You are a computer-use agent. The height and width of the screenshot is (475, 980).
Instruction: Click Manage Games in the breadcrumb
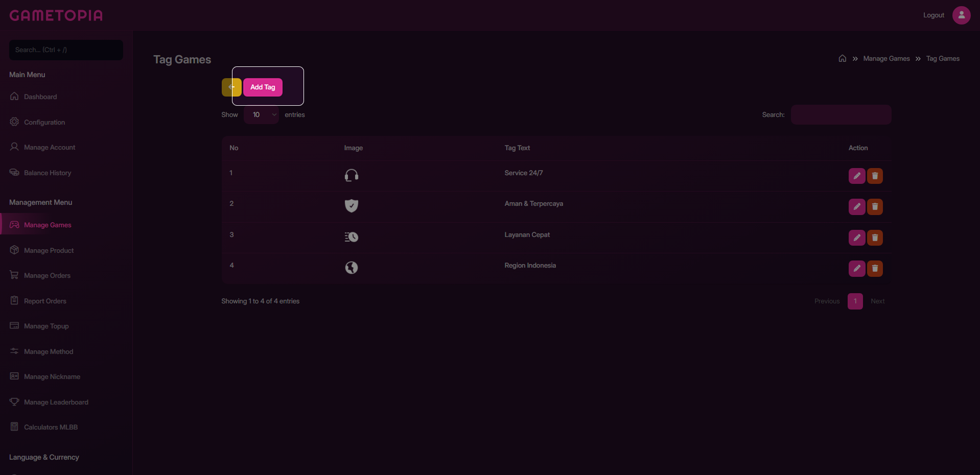tap(886, 59)
